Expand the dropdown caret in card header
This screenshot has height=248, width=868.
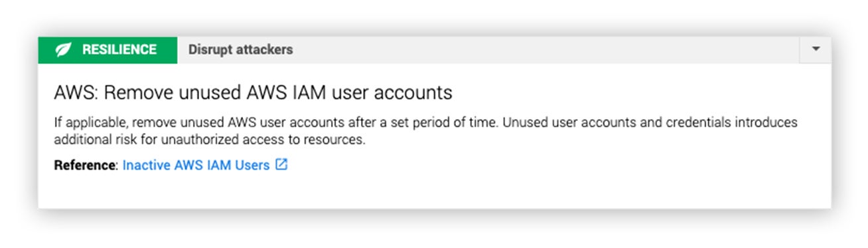[x=816, y=50]
